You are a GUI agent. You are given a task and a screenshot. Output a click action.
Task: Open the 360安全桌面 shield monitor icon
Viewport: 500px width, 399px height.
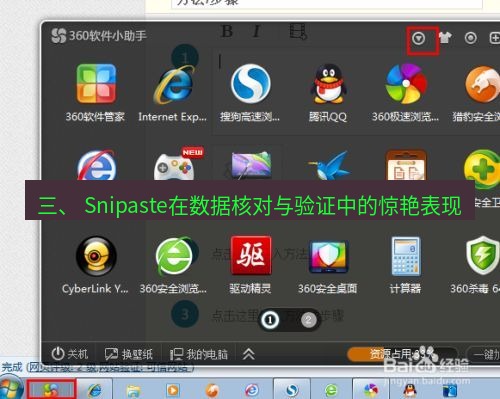[328, 257]
